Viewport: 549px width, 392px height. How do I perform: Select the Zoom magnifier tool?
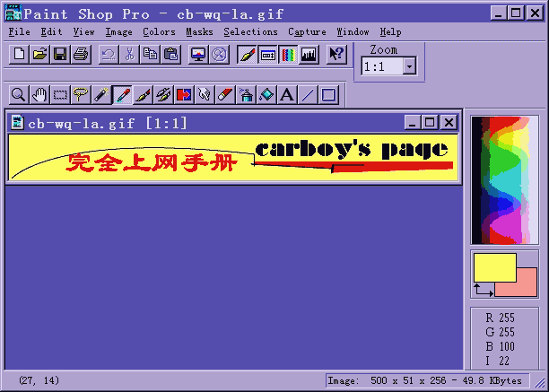[x=19, y=95]
